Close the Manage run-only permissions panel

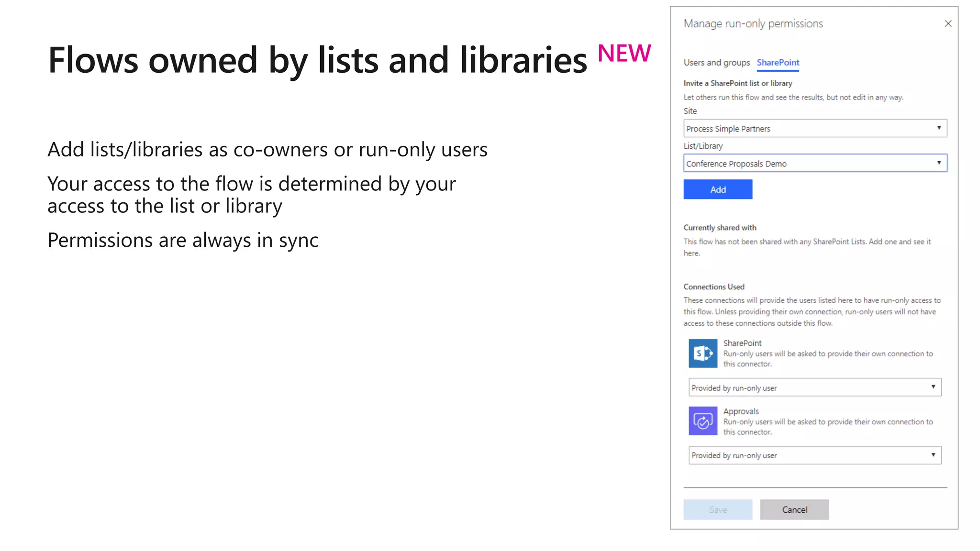[948, 23]
